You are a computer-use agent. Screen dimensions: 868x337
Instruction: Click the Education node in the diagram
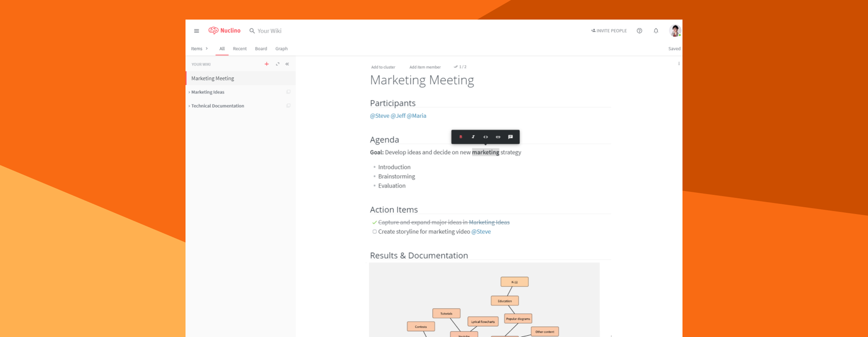[505, 301]
